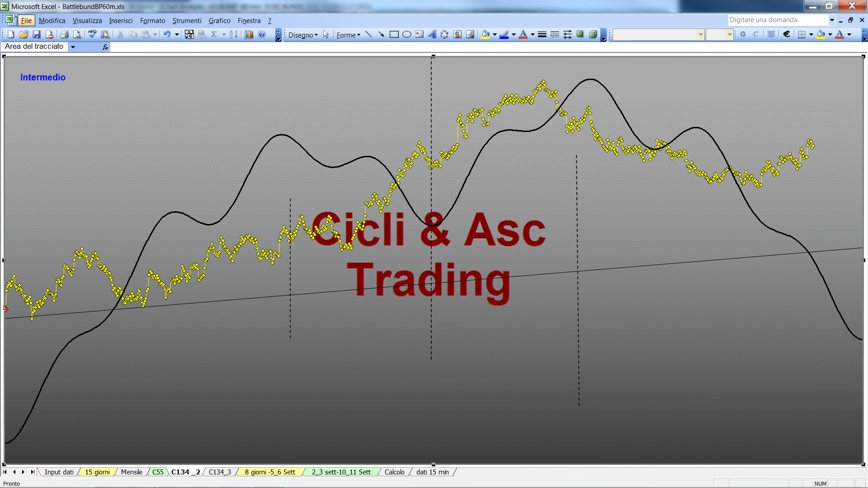Open the Forme AutoShapes menu
Screen dimensions: 868x488
point(348,35)
